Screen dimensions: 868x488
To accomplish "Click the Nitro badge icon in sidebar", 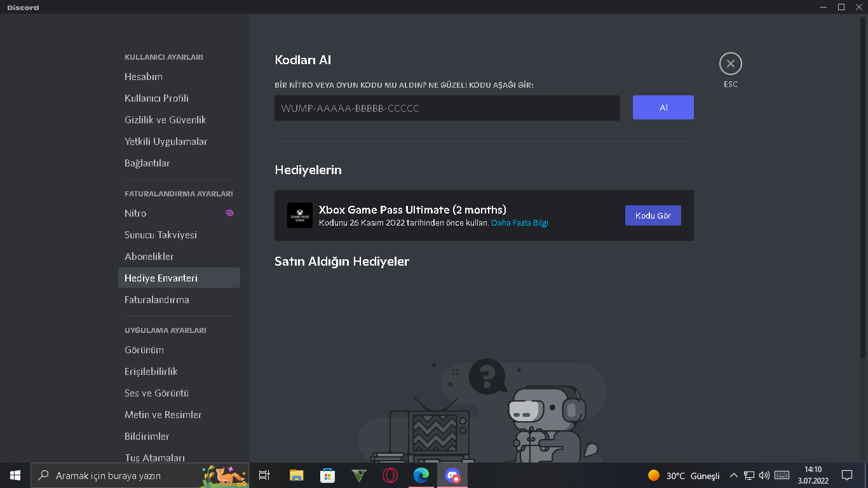I will (x=229, y=213).
